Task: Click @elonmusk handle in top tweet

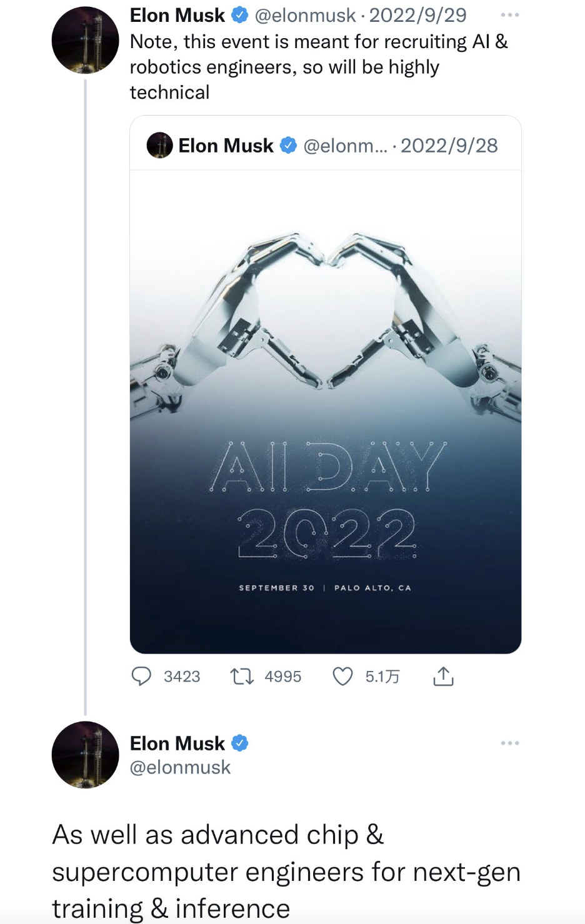Action: (x=305, y=15)
